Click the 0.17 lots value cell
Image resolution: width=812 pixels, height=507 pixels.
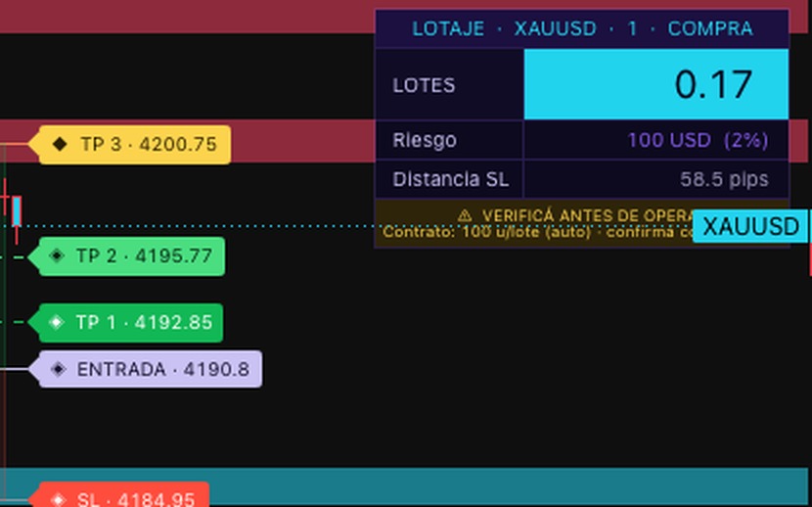point(656,84)
